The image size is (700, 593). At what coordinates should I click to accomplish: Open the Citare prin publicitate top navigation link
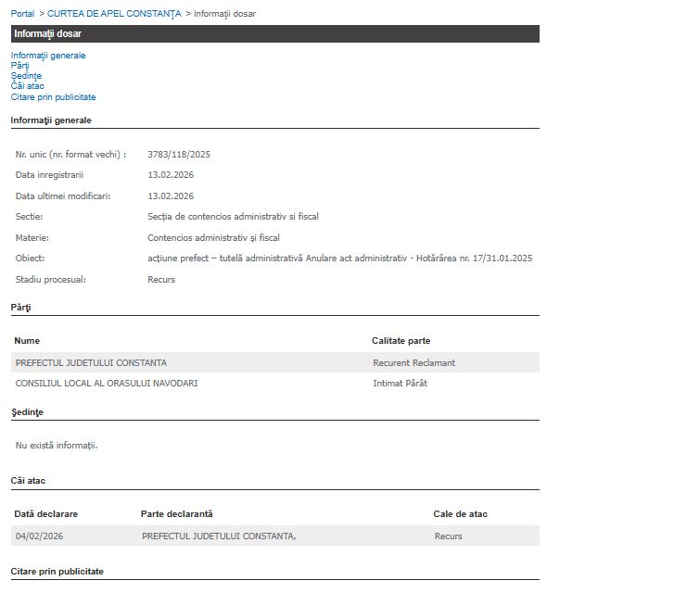(53, 97)
